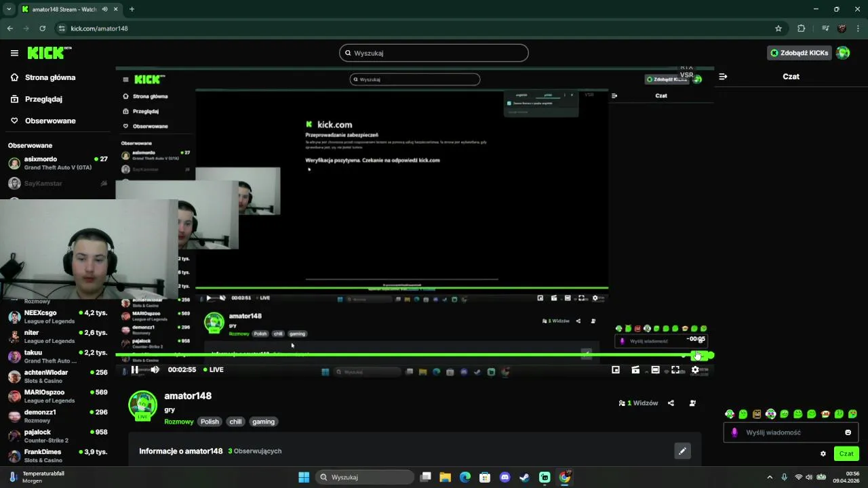Jump to LIVE in the player
868x488 pixels.
click(213, 369)
